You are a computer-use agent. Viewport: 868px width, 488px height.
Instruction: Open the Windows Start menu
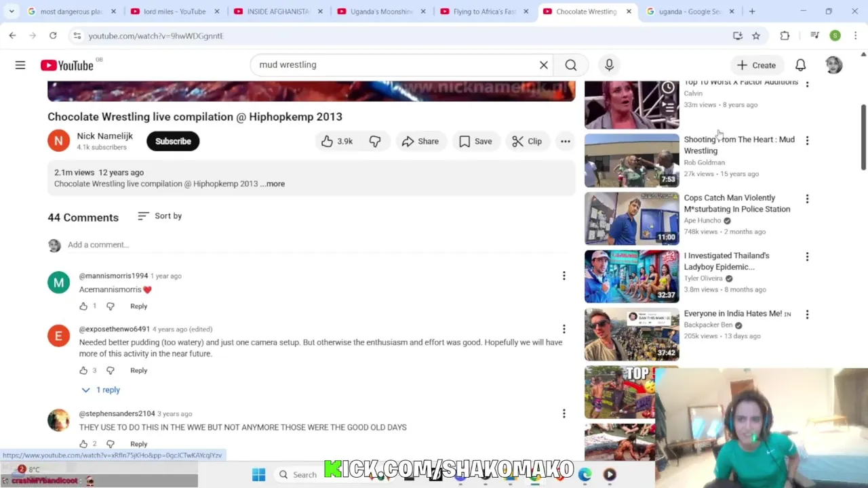(x=258, y=474)
